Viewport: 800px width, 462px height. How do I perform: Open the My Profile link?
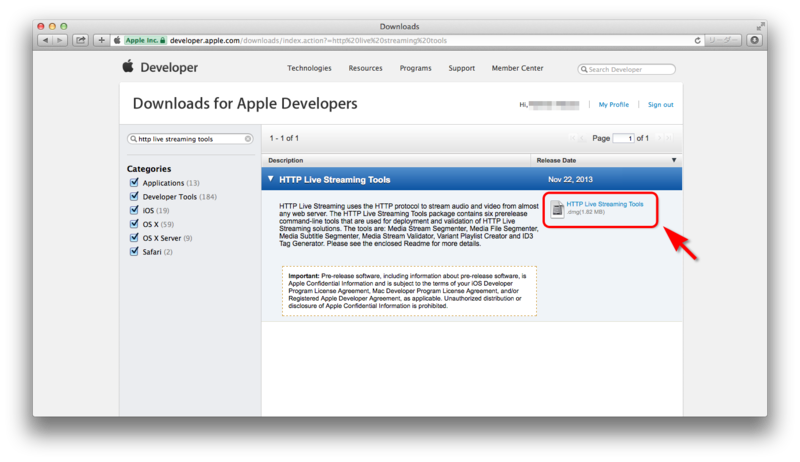click(x=614, y=105)
